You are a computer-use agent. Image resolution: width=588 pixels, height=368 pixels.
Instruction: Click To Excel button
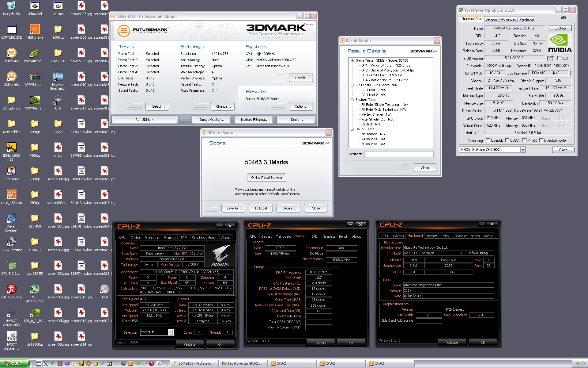click(x=261, y=208)
